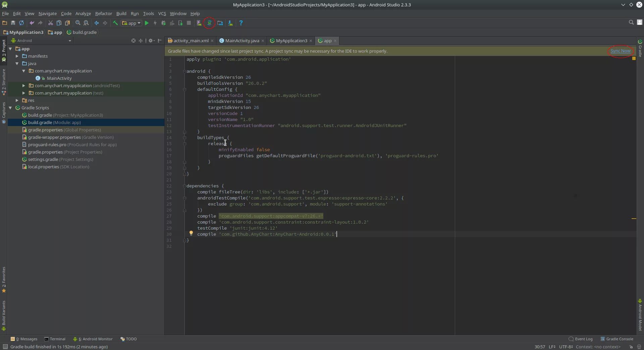644x350 pixels.
Task: Open the Event Log button
Action: [x=581, y=339]
